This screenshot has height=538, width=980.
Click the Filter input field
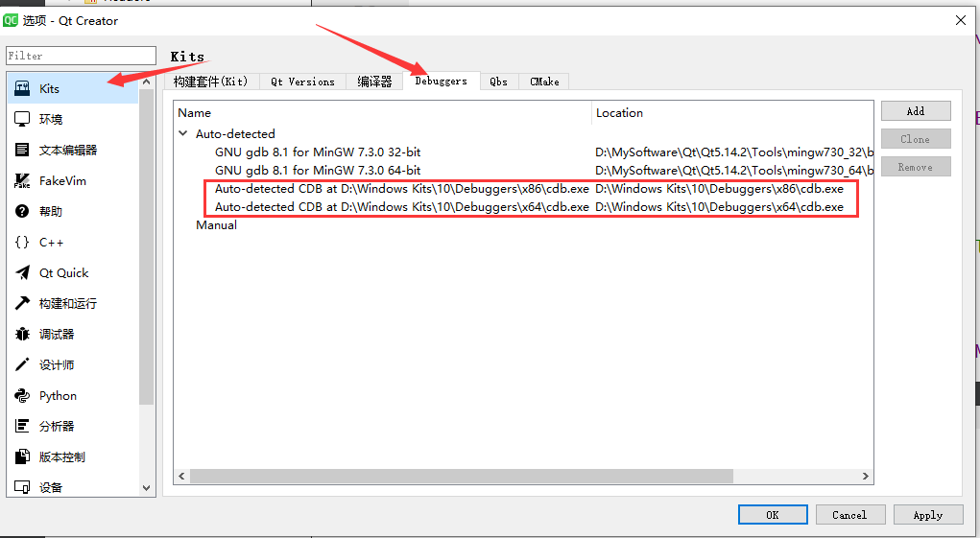(81, 56)
